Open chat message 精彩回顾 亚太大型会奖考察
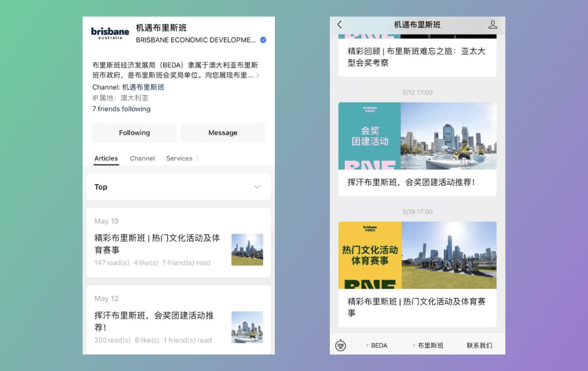 (417, 57)
